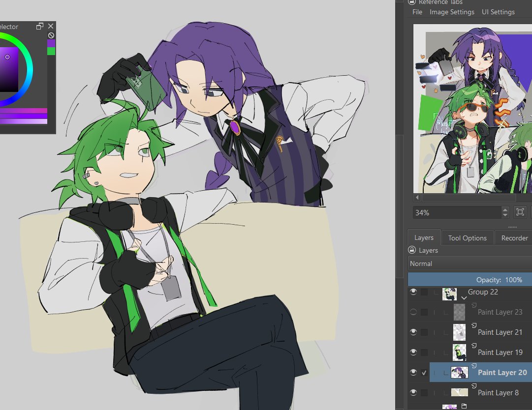532x410 pixels.
Task: Select Paint Layer 20
Action: point(502,372)
